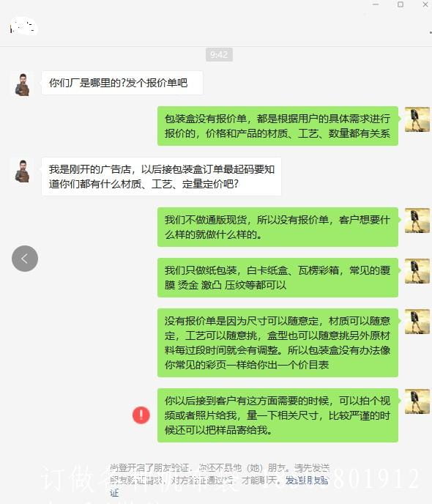This screenshot has width=432, height=504.
Task: Click the red failed-send exclamation icon
Action: point(141,415)
